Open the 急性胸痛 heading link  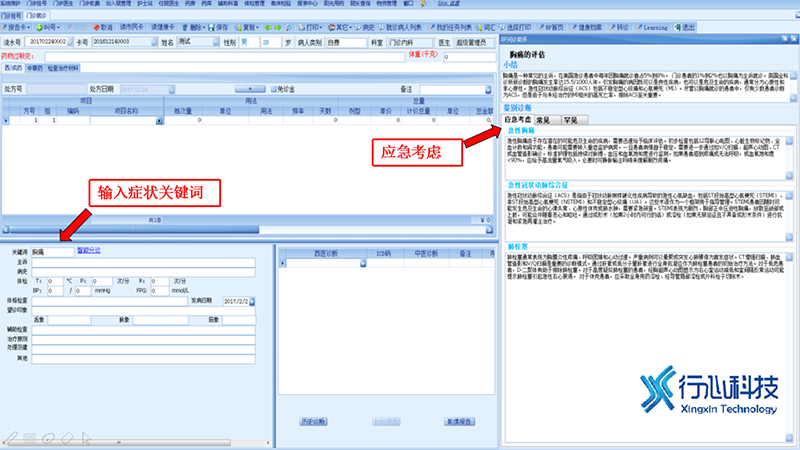pyautogui.click(x=521, y=131)
